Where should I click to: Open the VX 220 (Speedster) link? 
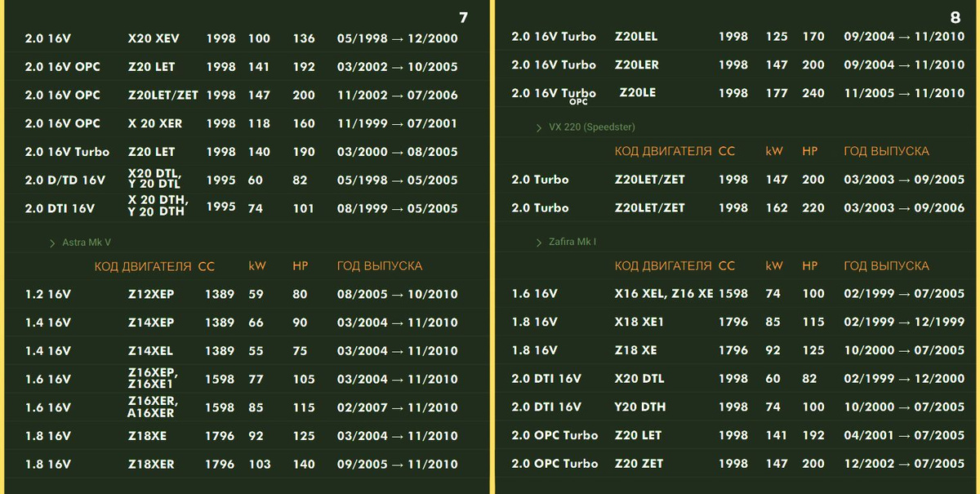pos(592,127)
